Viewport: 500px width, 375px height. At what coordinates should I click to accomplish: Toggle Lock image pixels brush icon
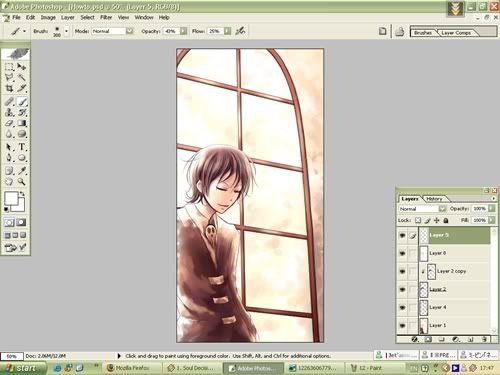(x=427, y=220)
